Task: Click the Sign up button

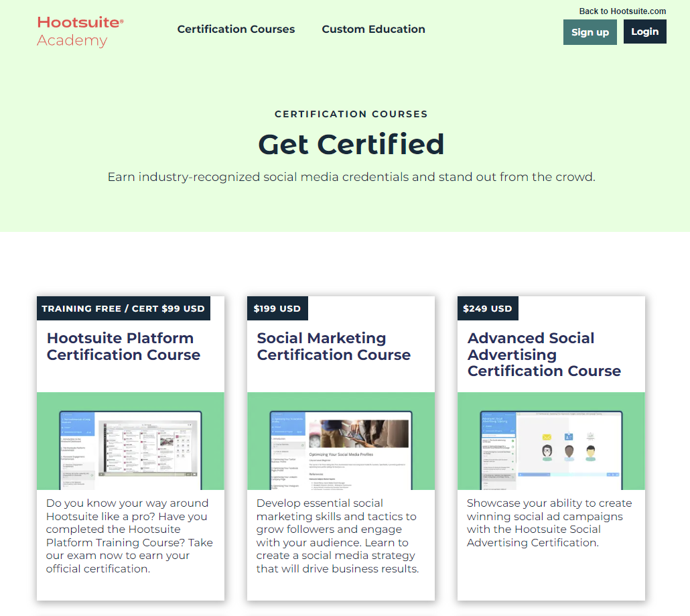Action: 590,32
